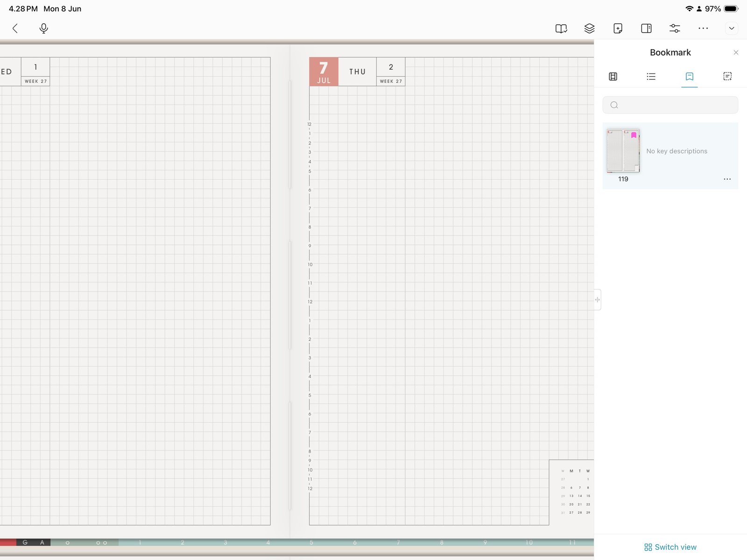Click the 'No key descriptions' text
The height and width of the screenshot is (560, 747).
tap(677, 151)
